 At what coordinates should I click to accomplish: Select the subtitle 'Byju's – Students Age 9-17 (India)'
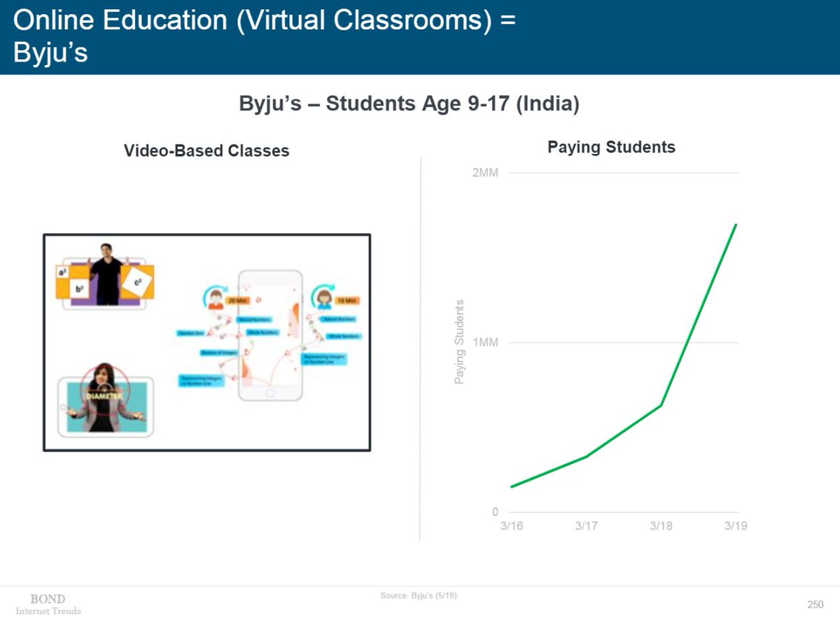point(409,104)
